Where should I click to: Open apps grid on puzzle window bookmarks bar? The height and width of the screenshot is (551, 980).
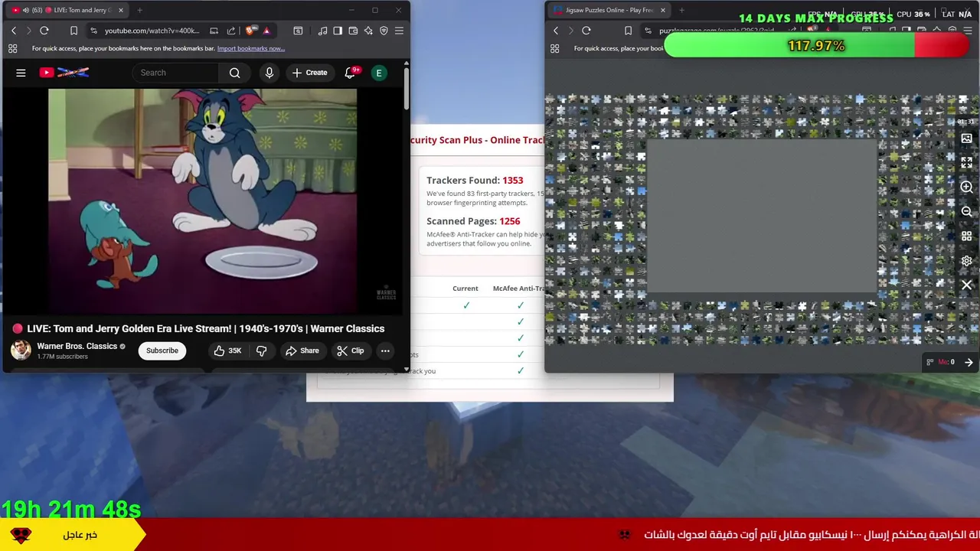(x=554, y=48)
